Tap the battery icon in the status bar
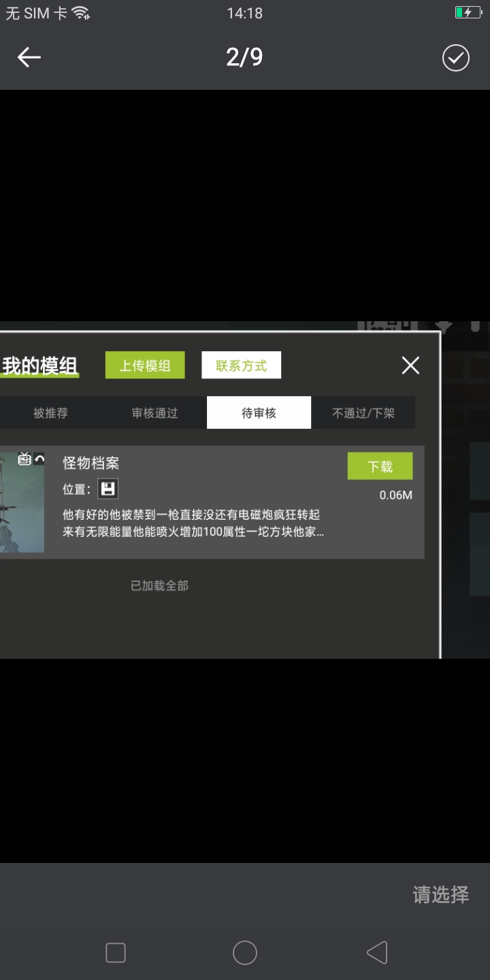490x980 pixels. click(x=468, y=12)
